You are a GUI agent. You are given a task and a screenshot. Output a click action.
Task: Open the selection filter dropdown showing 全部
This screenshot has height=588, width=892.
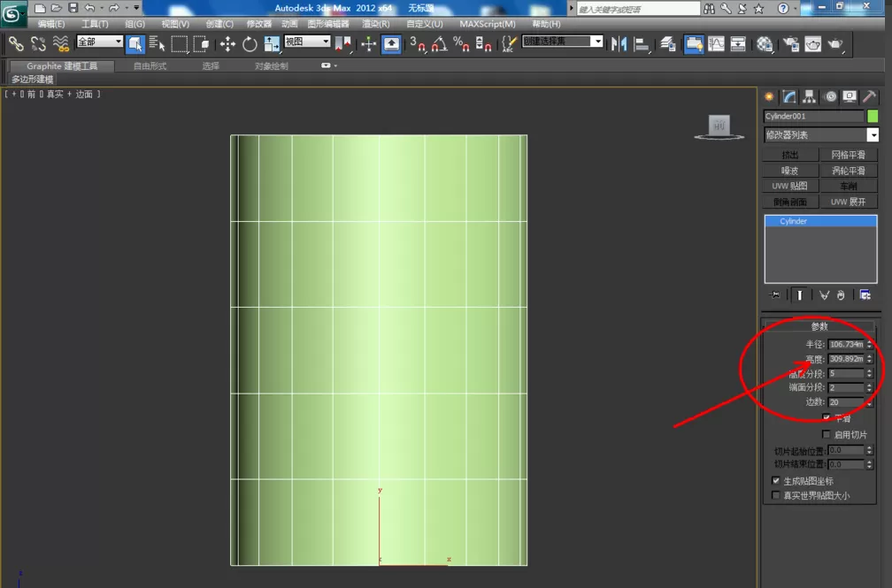[99, 42]
